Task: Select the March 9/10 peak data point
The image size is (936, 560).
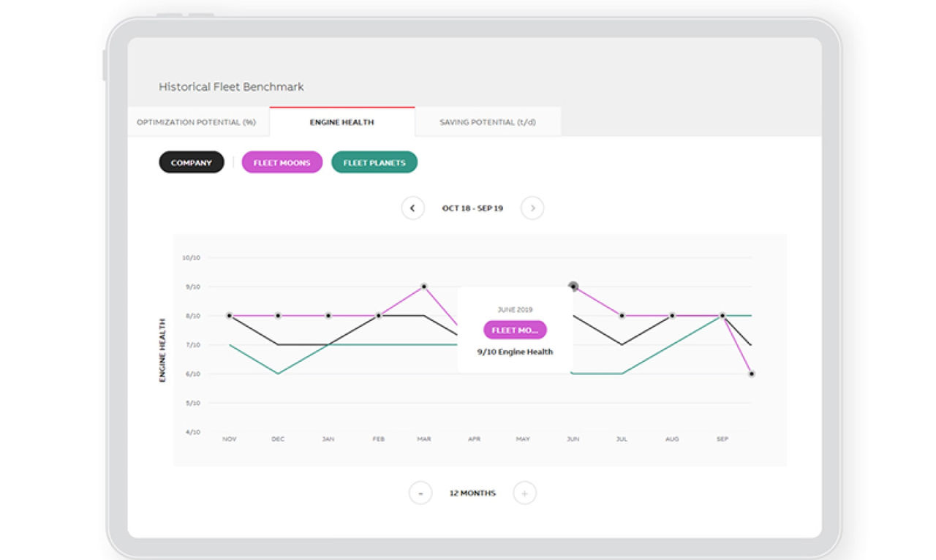Action: point(424,287)
